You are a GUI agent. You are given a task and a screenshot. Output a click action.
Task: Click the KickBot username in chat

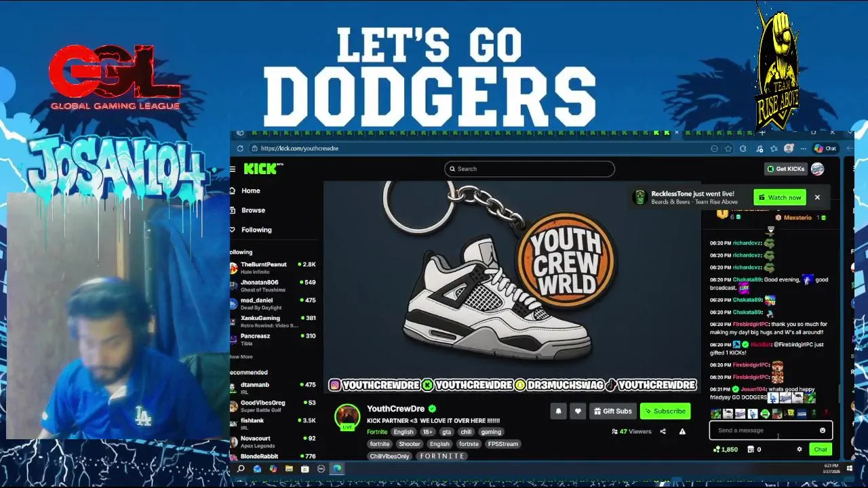pyautogui.click(x=760, y=344)
